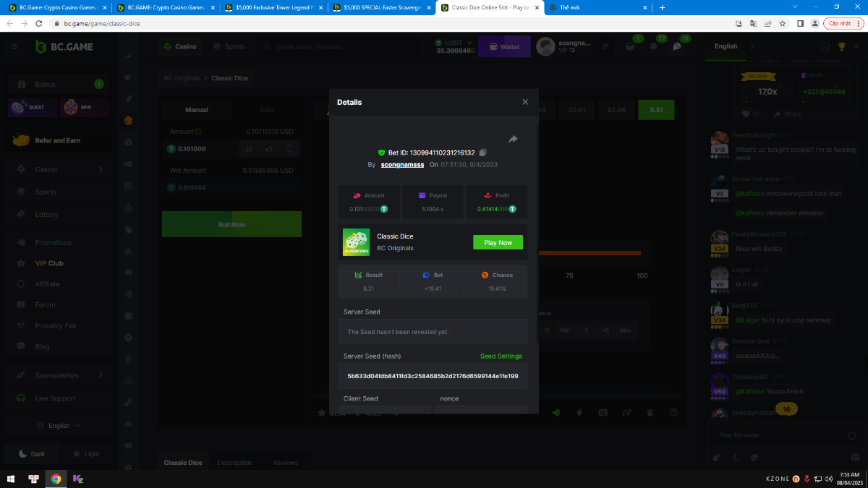Switch to the Auto betting tab
This screenshot has width=868, height=488.
coord(266,110)
